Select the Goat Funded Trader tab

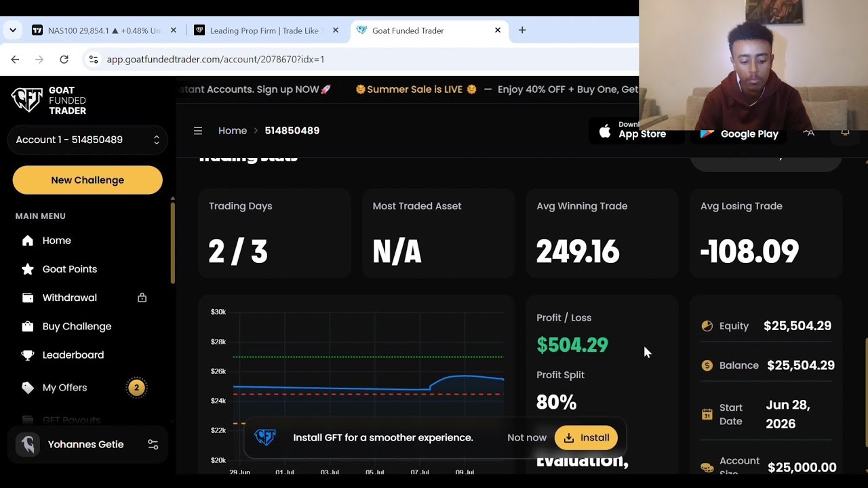tap(429, 30)
